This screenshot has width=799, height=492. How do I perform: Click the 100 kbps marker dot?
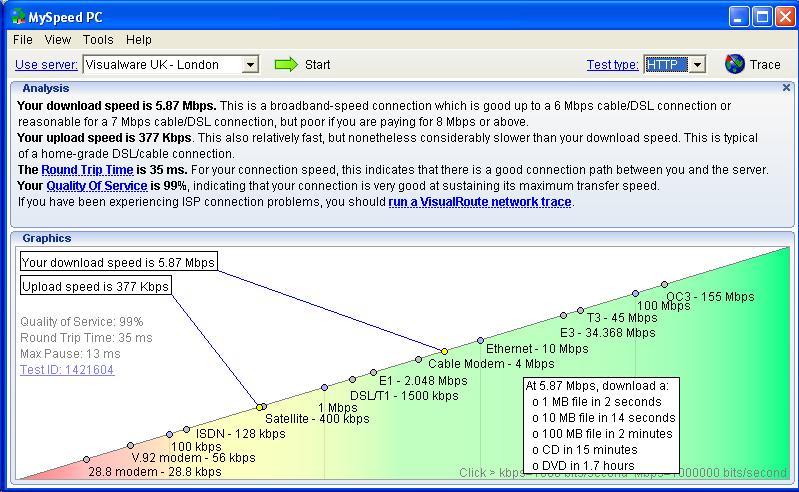click(170, 434)
